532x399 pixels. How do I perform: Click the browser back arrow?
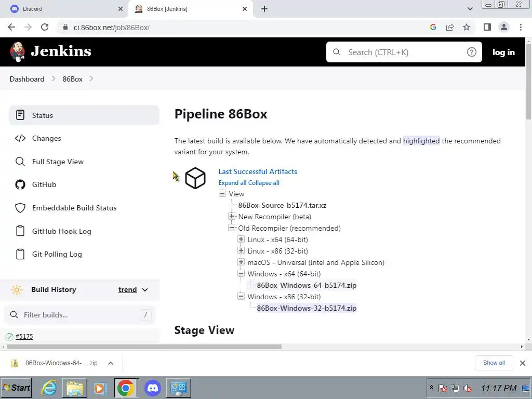point(11,27)
